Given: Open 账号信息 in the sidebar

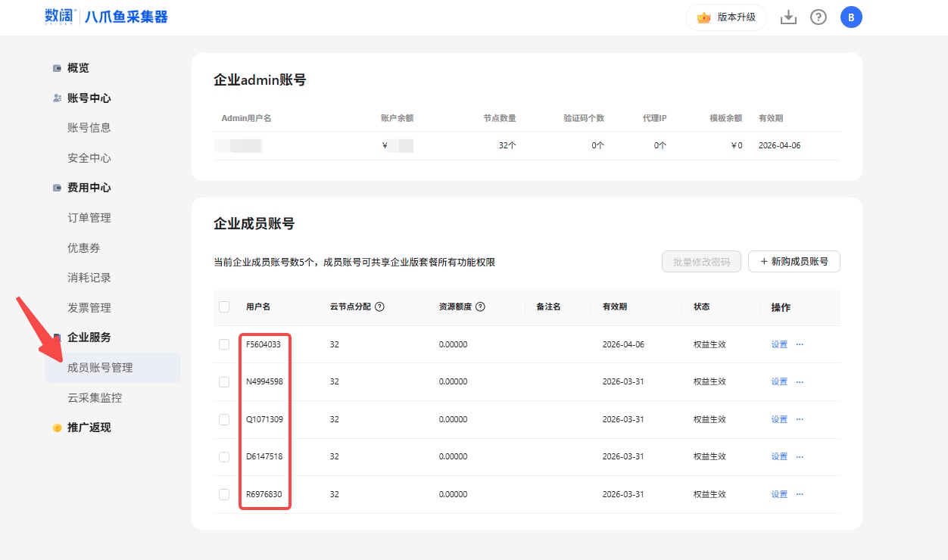Looking at the screenshot, I should 89,128.
